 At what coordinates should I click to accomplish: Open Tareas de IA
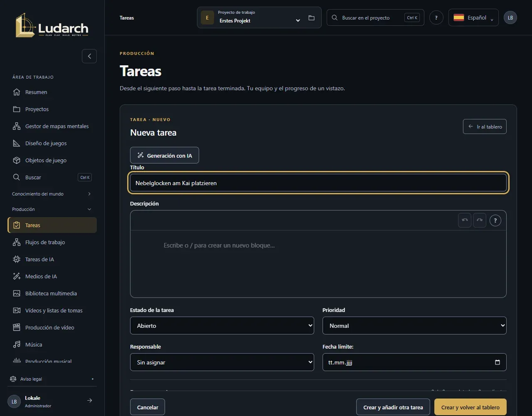tap(52, 259)
